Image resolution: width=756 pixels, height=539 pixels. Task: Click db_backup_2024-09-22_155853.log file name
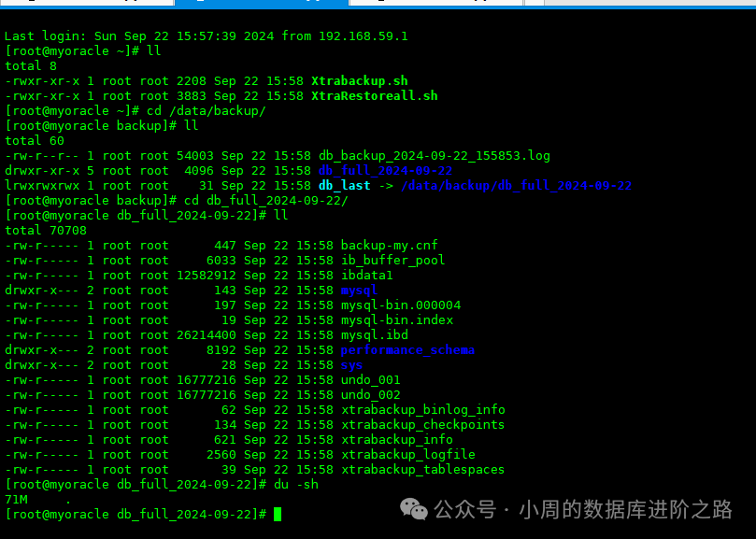pos(435,156)
